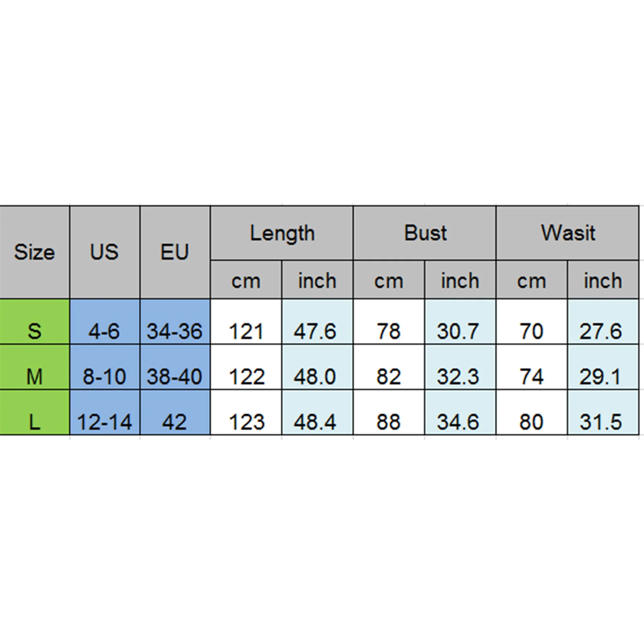
Task: Select the Size header cell
Action: pos(35,252)
